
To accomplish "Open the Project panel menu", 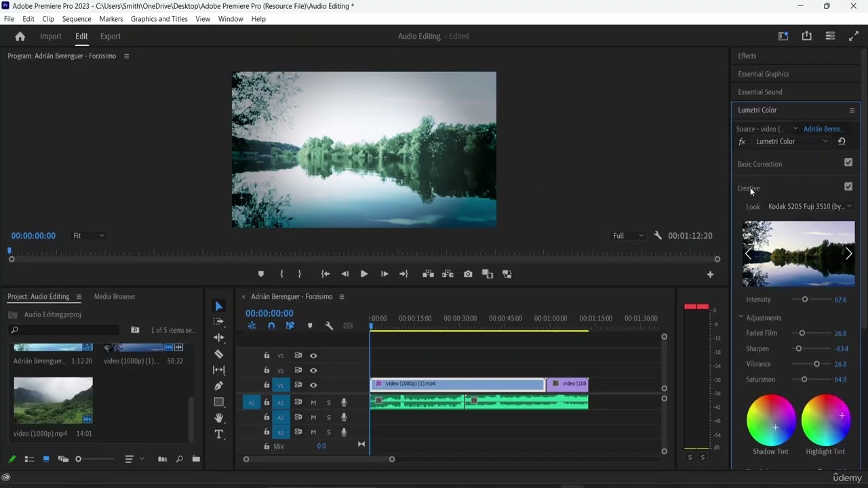I will (79, 297).
